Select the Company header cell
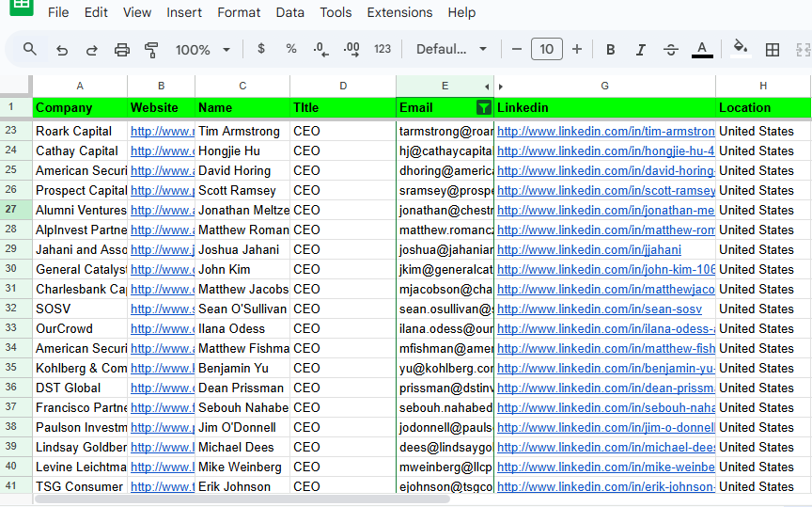Screen dimensions: 812x507 coord(80,107)
